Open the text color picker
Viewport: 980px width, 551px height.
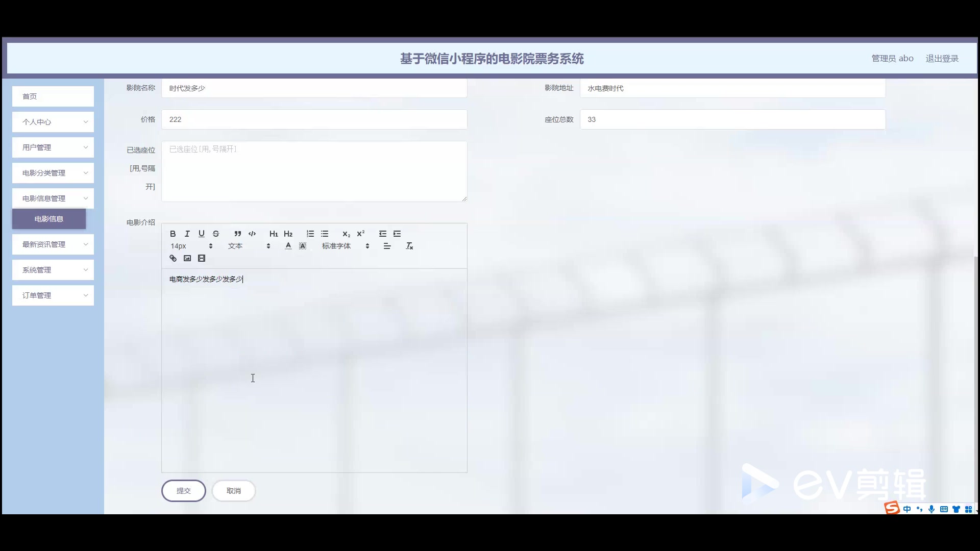[x=288, y=246]
